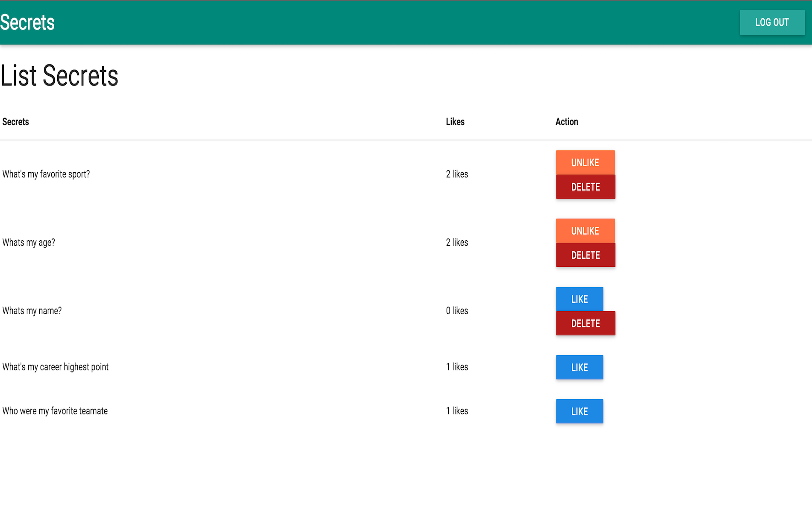Delete the "What's my favorite sport?" secret
812x513 pixels.
585,187
